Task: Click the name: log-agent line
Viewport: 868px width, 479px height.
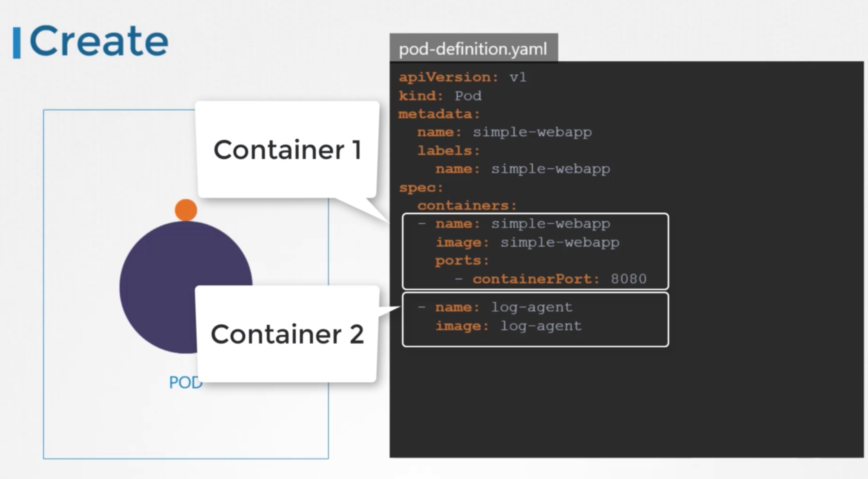Action: pyautogui.click(x=503, y=307)
